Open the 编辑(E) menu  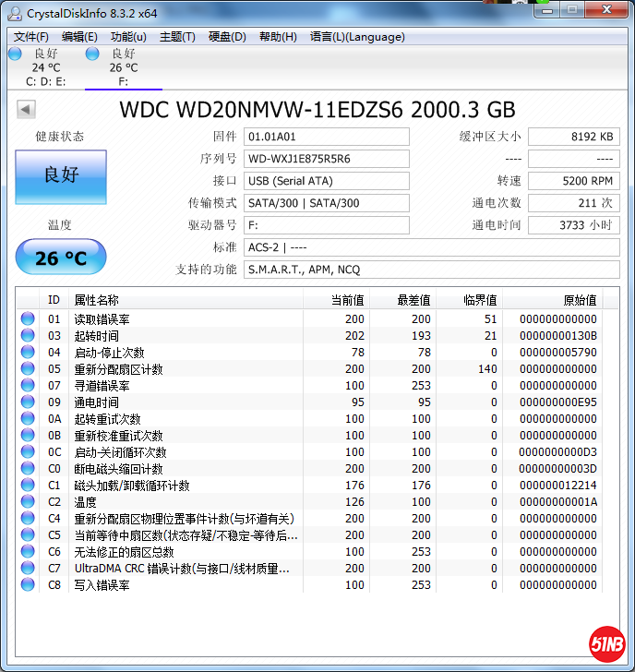click(79, 37)
